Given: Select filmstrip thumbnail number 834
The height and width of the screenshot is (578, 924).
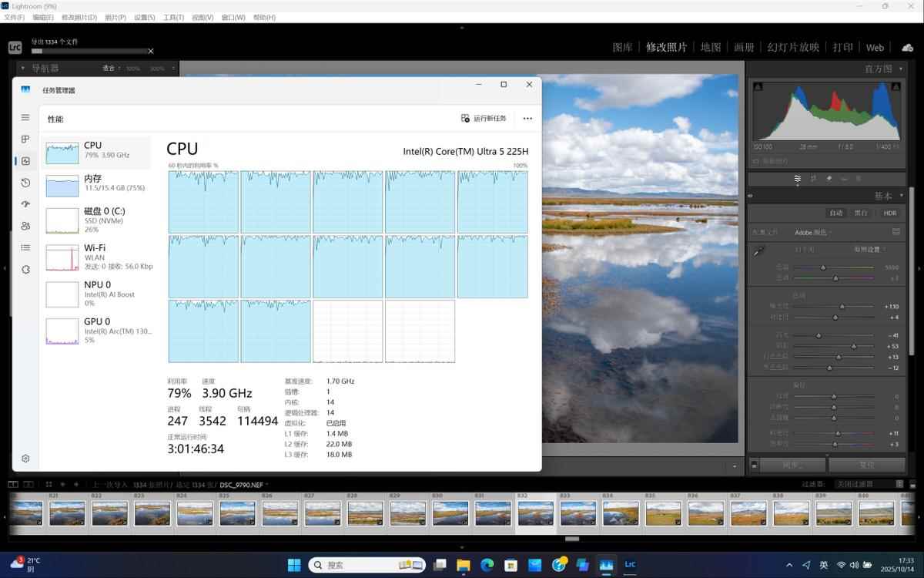Looking at the screenshot, I should (x=620, y=513).
